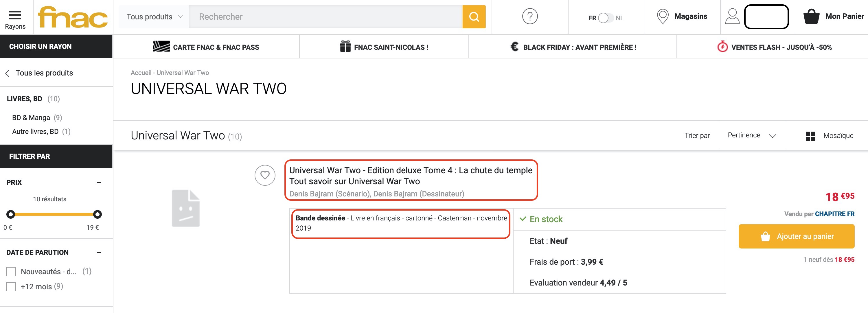This screenshot has width=868, height=313.
Task: Open the user account icon
Action: (x=732, y=16)
